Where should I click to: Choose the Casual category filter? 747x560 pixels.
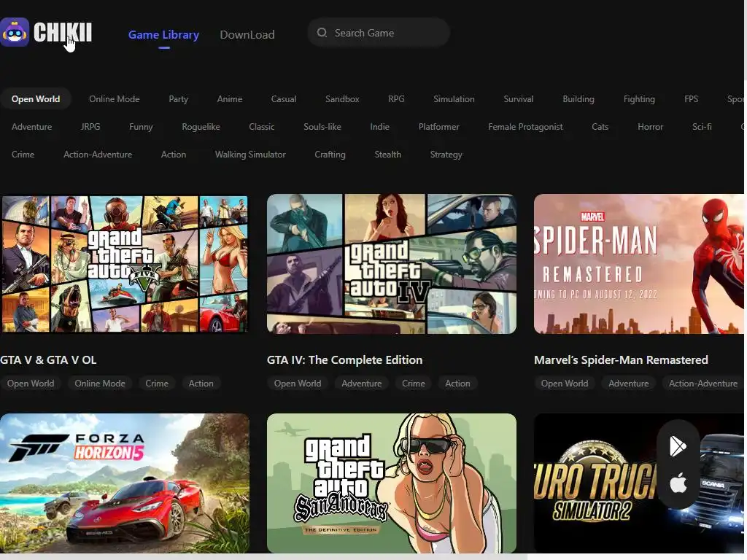pos(284,99)
